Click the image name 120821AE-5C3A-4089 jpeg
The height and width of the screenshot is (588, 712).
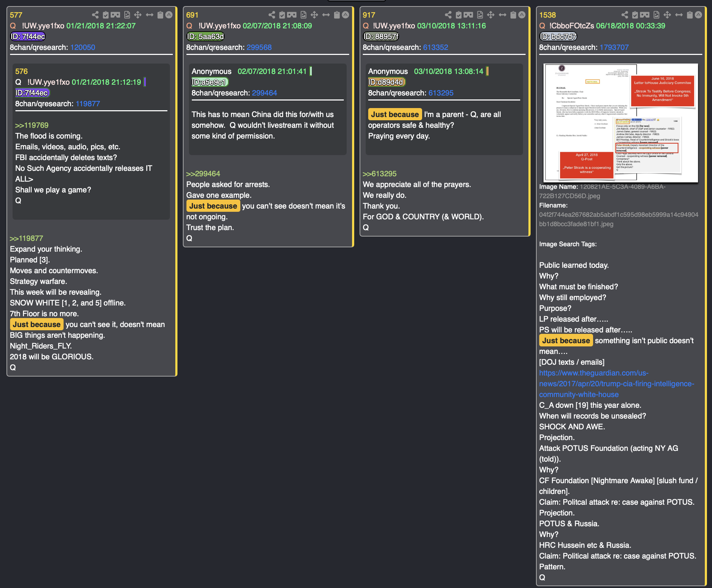tap(602, 191)
